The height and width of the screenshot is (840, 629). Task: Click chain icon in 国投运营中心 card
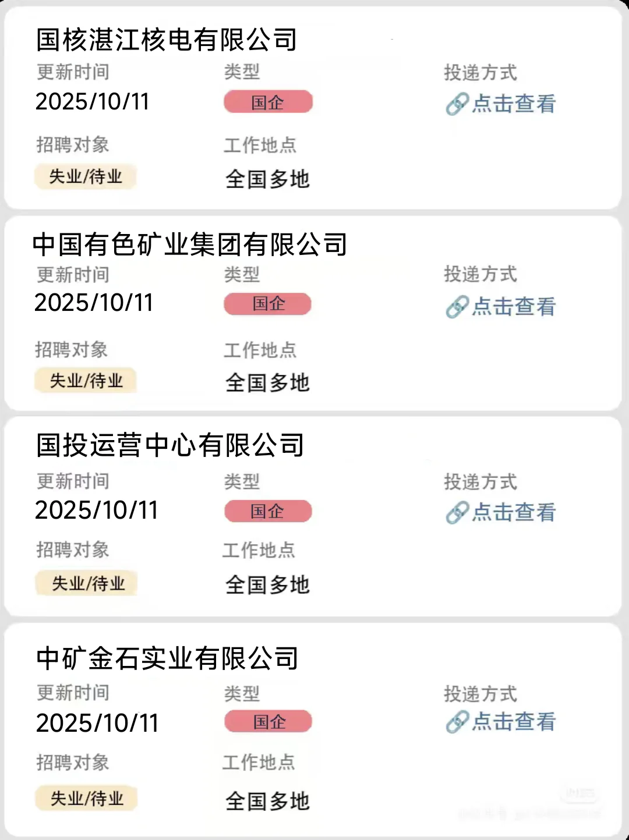tap(457, 512)
